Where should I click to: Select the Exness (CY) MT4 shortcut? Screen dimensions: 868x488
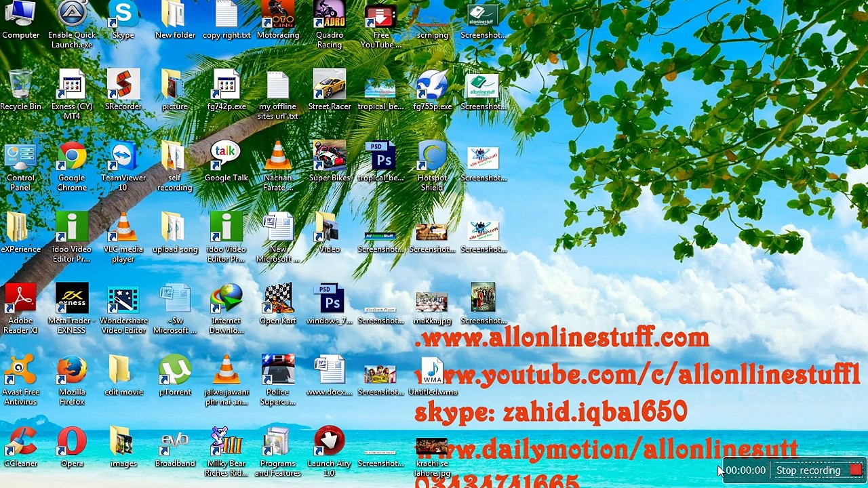(72, 95)
